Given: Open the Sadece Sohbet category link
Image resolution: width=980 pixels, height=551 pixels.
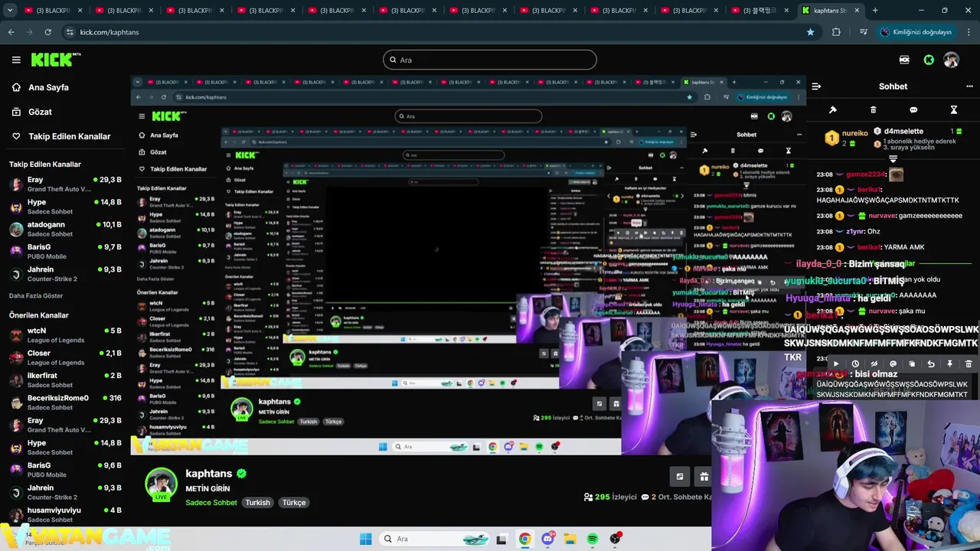Looking at the screenshot, I should coord(211,503).
